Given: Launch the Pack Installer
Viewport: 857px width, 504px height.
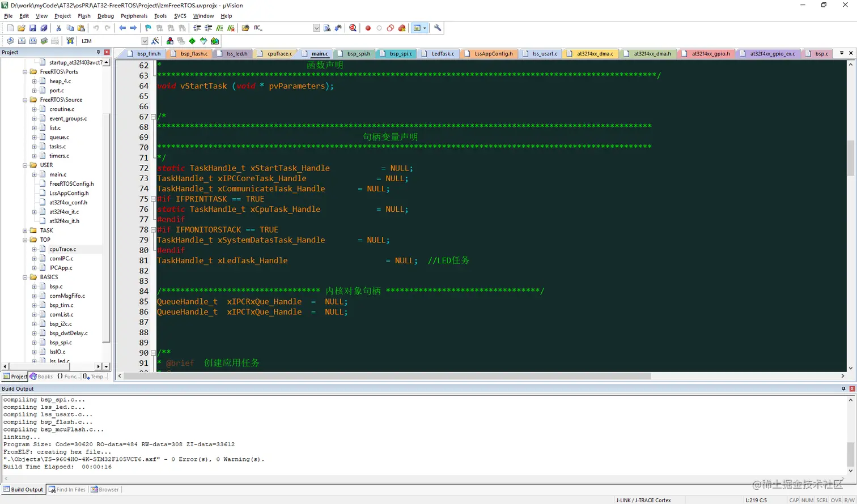Looking at the screenshot, I should pos(215,41).
